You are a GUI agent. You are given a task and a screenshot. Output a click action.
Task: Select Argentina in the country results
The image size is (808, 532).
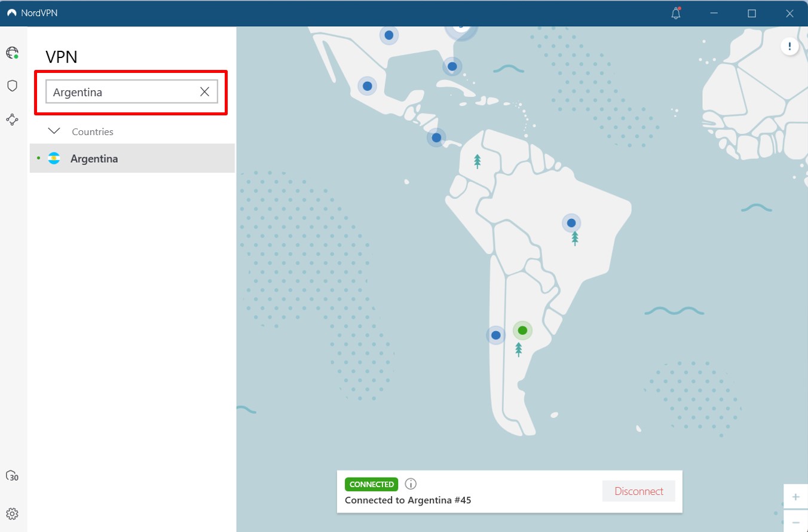click(94, 159)
